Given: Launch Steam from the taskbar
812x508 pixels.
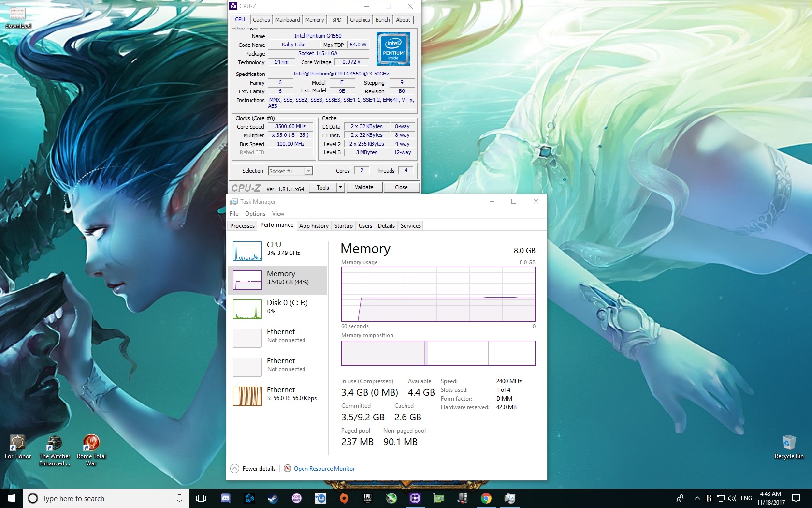Looking at the screenshot, I should [x=273, y=498].
